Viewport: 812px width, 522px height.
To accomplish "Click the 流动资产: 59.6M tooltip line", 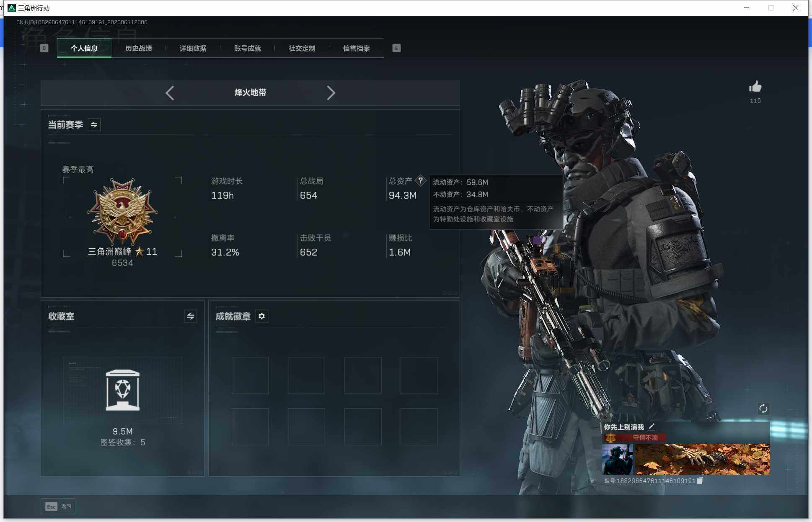I will tap(460, 183).
